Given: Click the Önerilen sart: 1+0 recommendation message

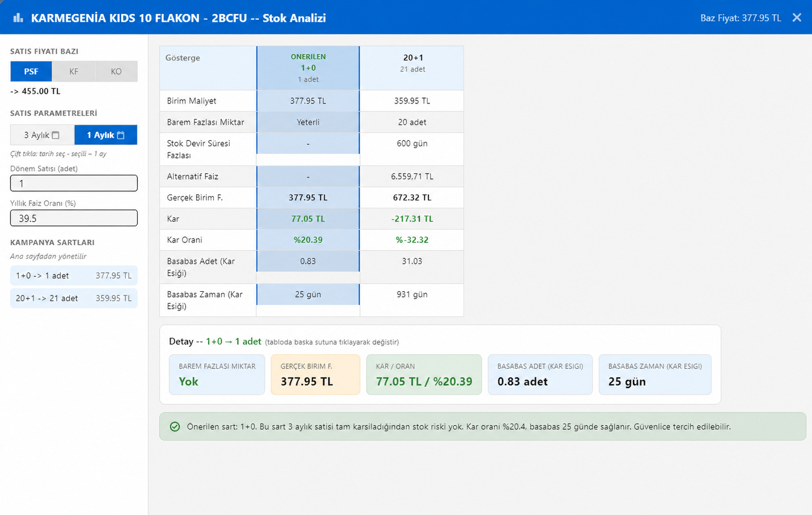Looking at the screenshot, I should pyautogui.click(x=459, y=426).
